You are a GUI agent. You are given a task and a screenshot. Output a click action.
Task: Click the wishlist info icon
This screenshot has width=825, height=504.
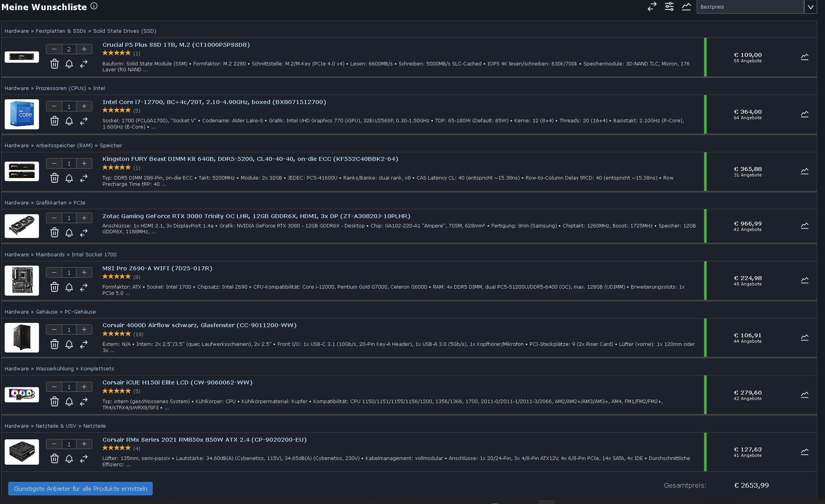tap(94, 6)
